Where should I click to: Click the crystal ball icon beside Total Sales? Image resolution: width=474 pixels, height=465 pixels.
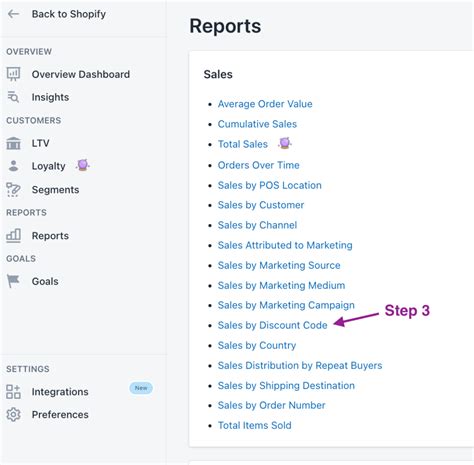pos(285,143)
